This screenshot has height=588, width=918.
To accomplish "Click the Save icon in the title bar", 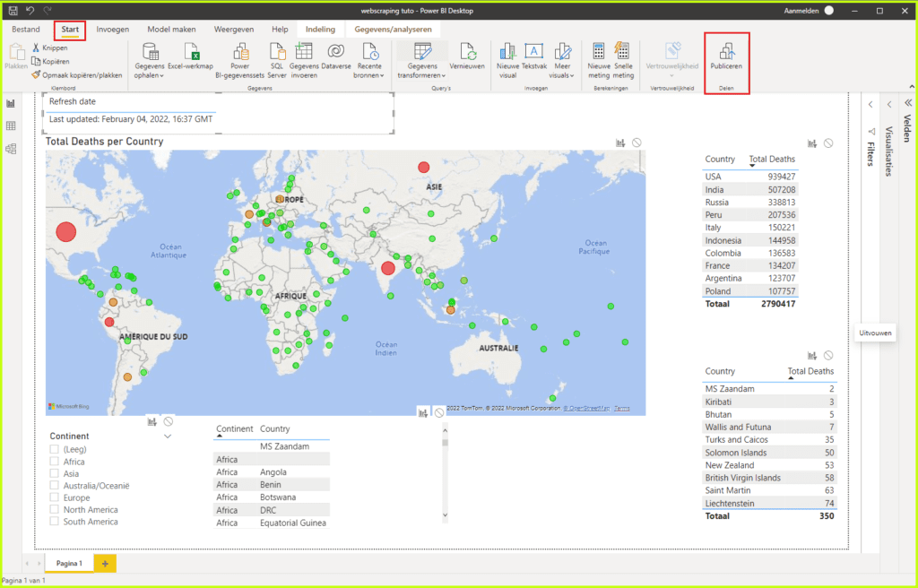I will [13, 11].
